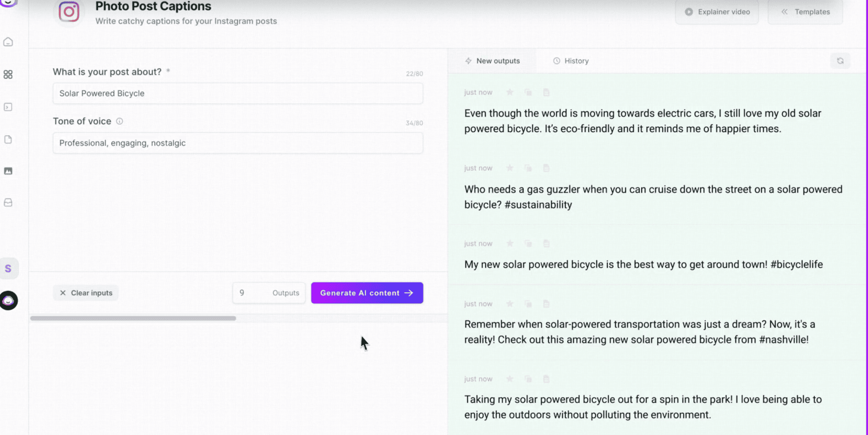Open the chat bubble at bottom left
The image size is (868, 435).
[8, 300]
